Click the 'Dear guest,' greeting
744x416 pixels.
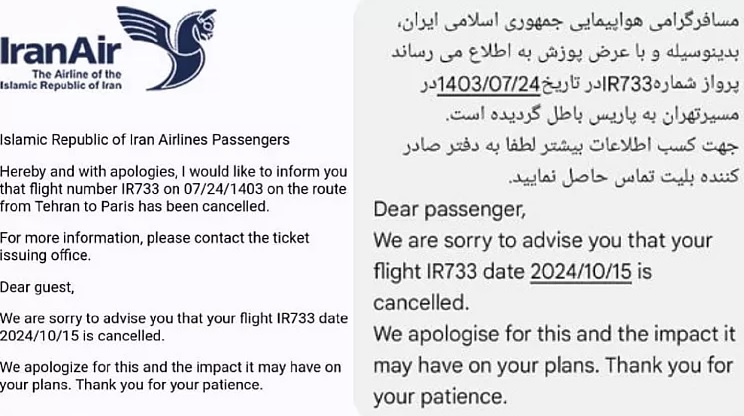point(37,287)
